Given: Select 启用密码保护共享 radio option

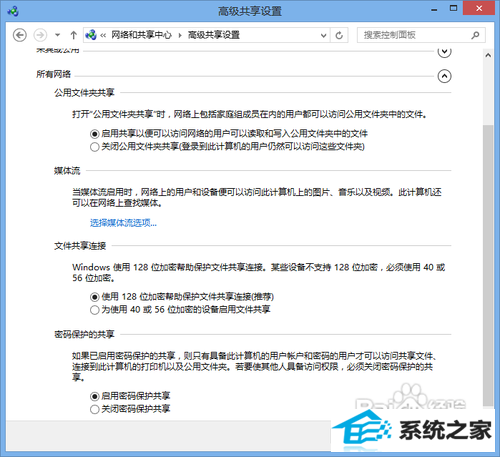Looking at the screenshot, I should click(x=95, y=396).
